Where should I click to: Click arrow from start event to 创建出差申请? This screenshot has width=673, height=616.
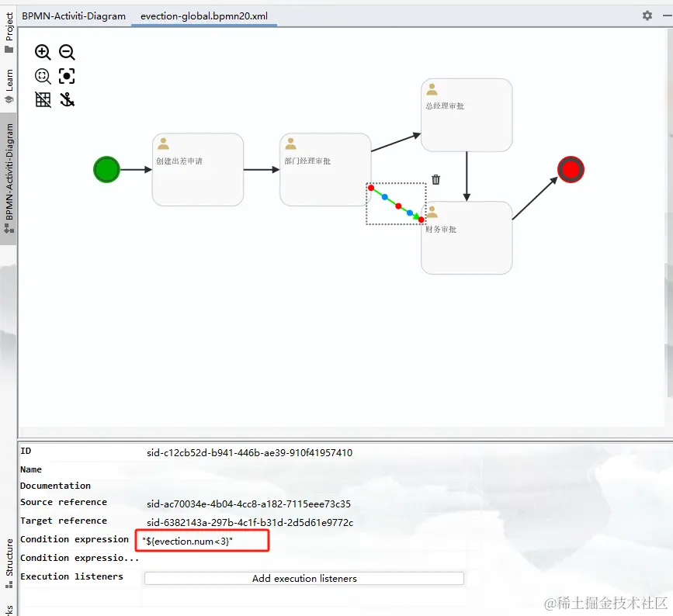(136, 169)
